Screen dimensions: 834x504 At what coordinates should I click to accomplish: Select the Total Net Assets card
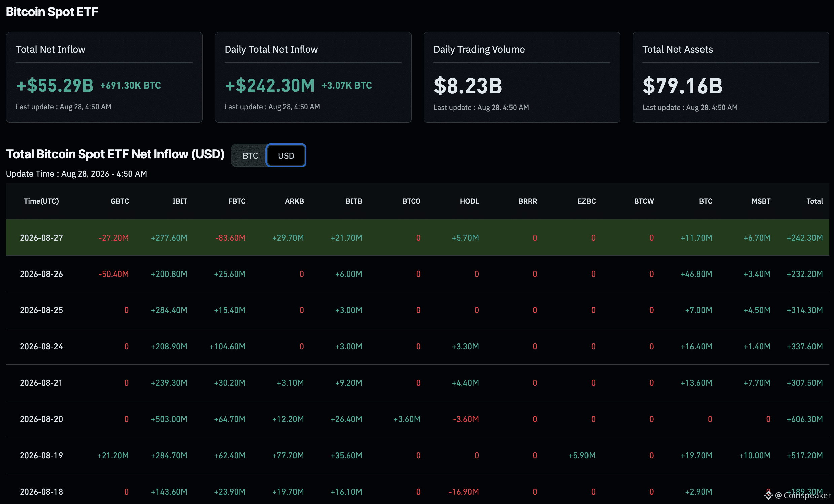pos(731,77)
